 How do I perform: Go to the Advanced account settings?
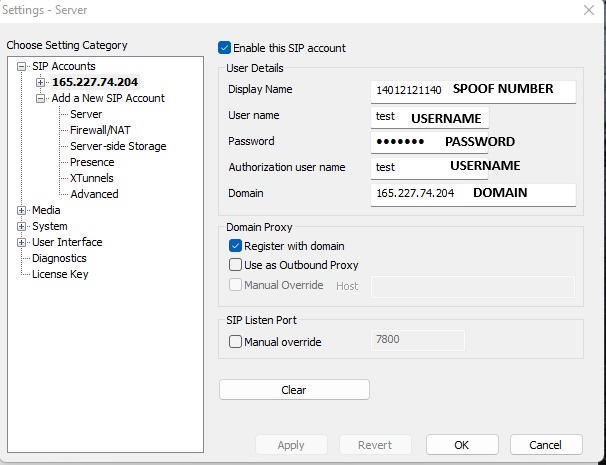click(x=94, y=194)
